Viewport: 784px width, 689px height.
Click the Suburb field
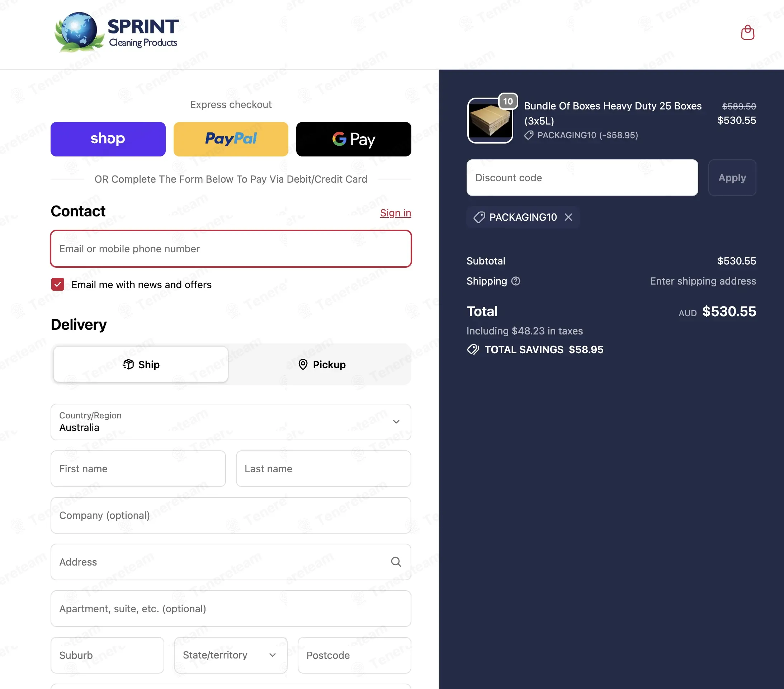click(x=107, y=655)
